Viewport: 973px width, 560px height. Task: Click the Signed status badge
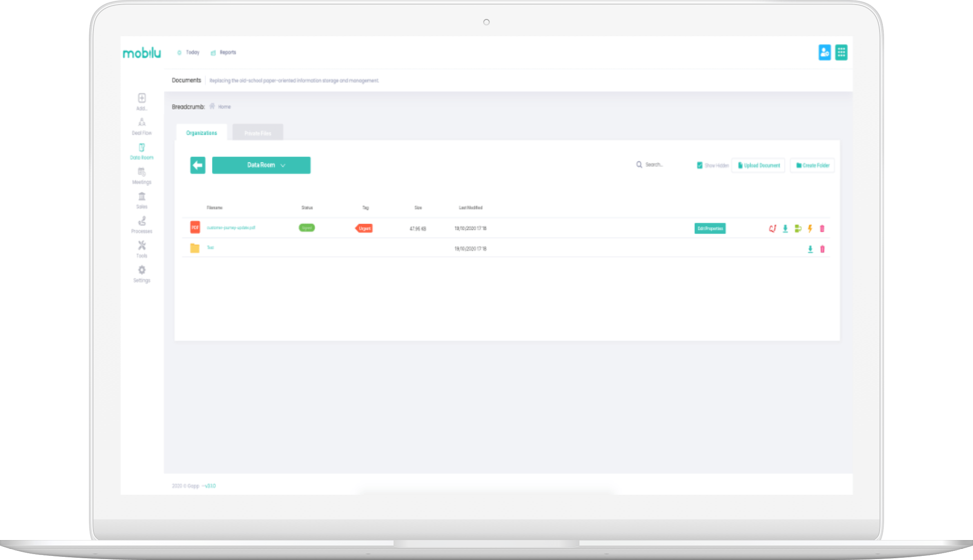[x=307, y=227]
